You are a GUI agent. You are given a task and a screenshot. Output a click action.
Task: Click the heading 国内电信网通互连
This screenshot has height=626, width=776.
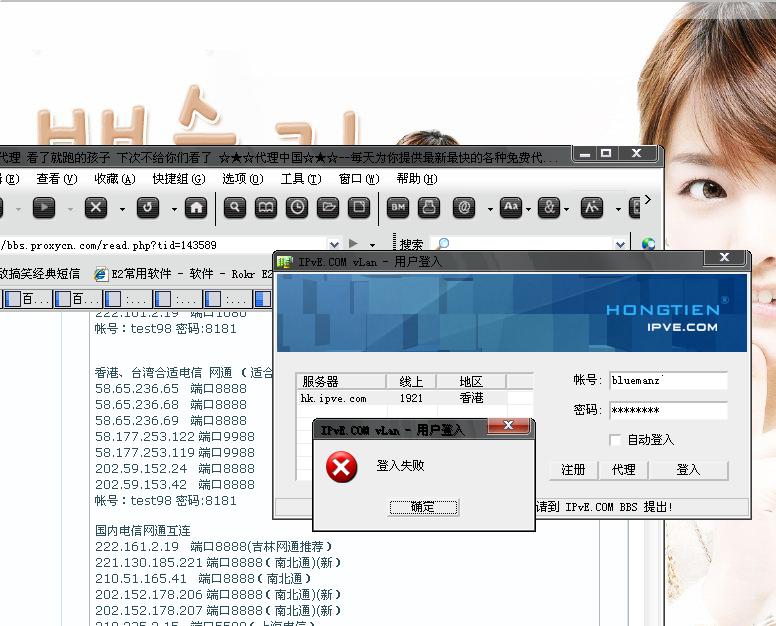click(x=143, y=530)
